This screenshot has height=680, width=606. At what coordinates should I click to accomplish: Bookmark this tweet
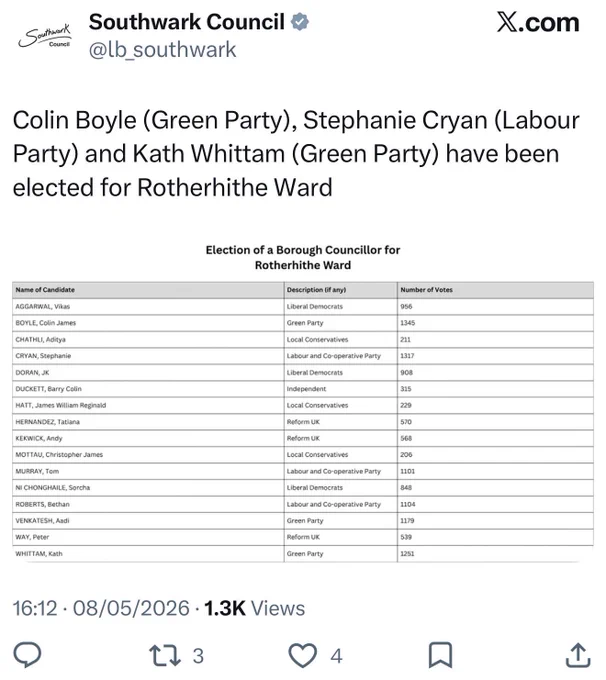[x=440, y=655]
